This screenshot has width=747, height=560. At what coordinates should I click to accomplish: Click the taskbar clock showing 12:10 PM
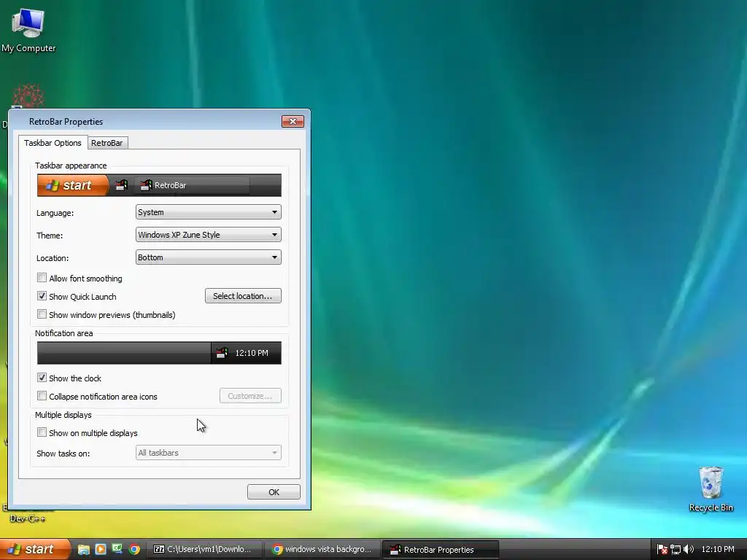tap(718, 549)
